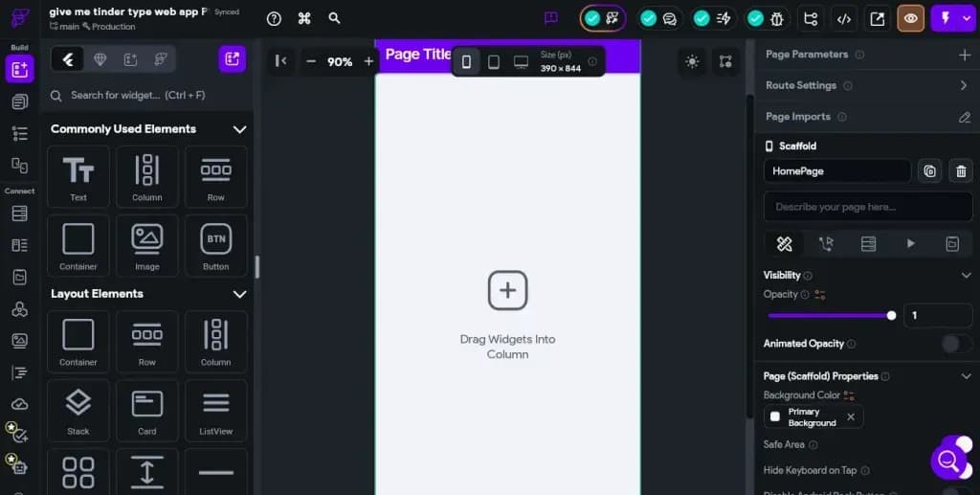
Task: Open the cloud functions icon in sidebar
Action: [x=19, y=404]
